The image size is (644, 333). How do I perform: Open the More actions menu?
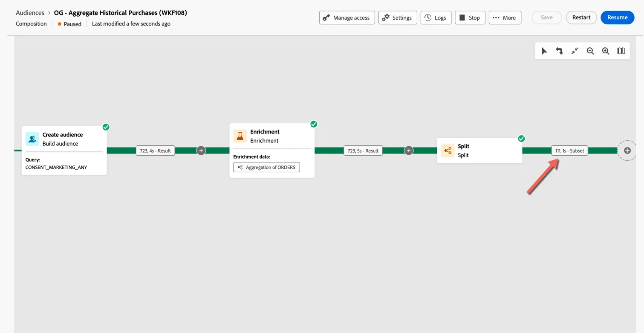click(505, 17)
